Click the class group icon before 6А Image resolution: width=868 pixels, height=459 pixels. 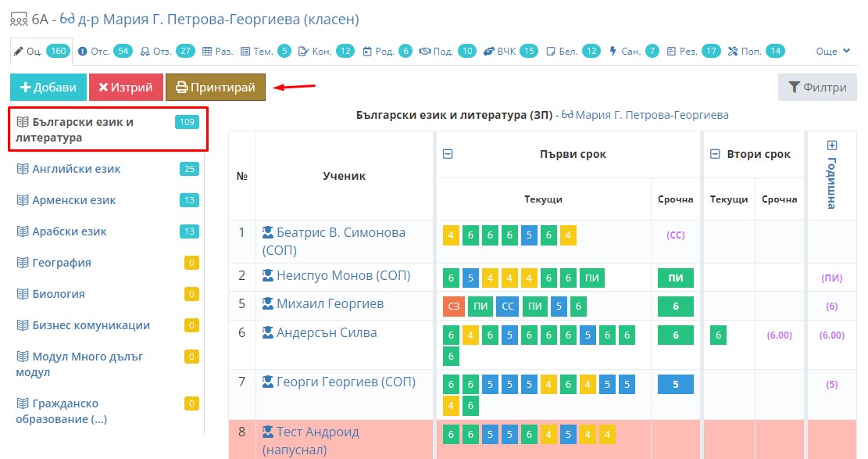19,20
